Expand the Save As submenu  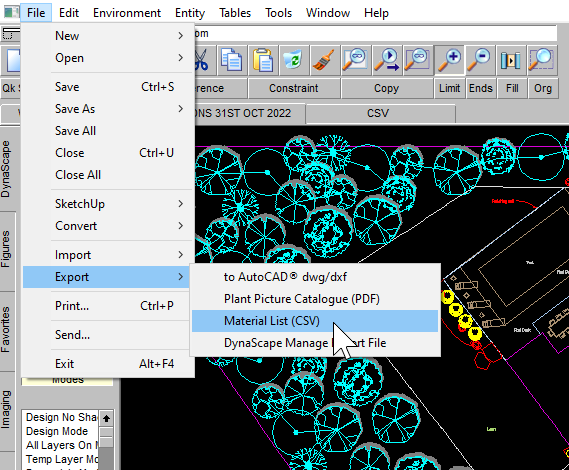[x=108, y=109]
